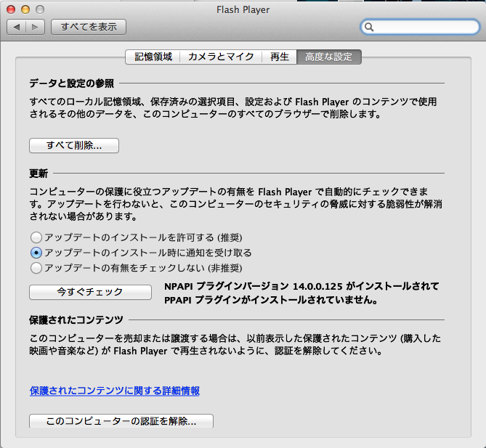
Task: Click the データと設定の参照 section heading
Action: pos(72,84)
